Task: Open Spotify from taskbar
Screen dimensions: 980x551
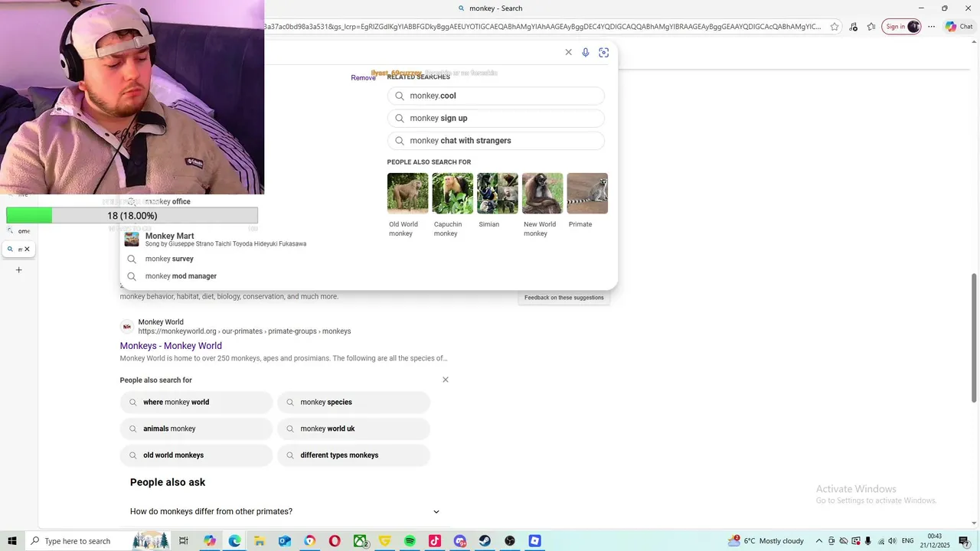Action: pyautogui.click(x=410, y=541)
